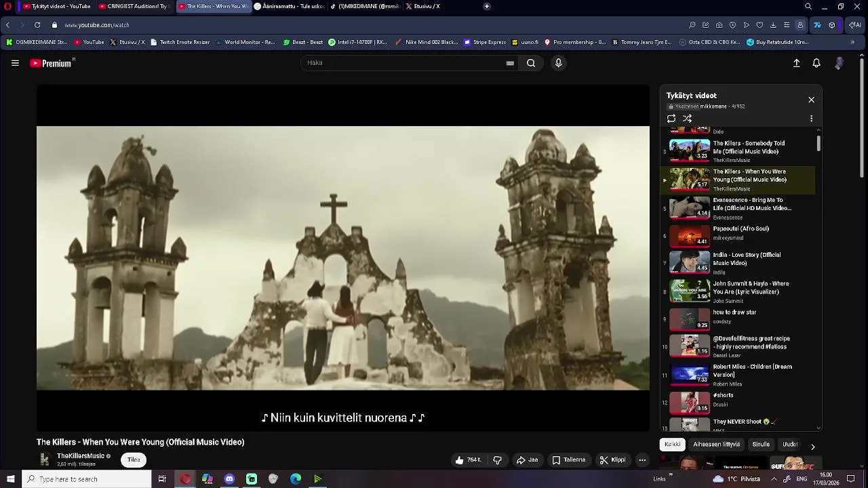Image resolution: width=868 pixels, height=488 pixels.
Task: Open Windows Start menu
Action: coord(10,479)
